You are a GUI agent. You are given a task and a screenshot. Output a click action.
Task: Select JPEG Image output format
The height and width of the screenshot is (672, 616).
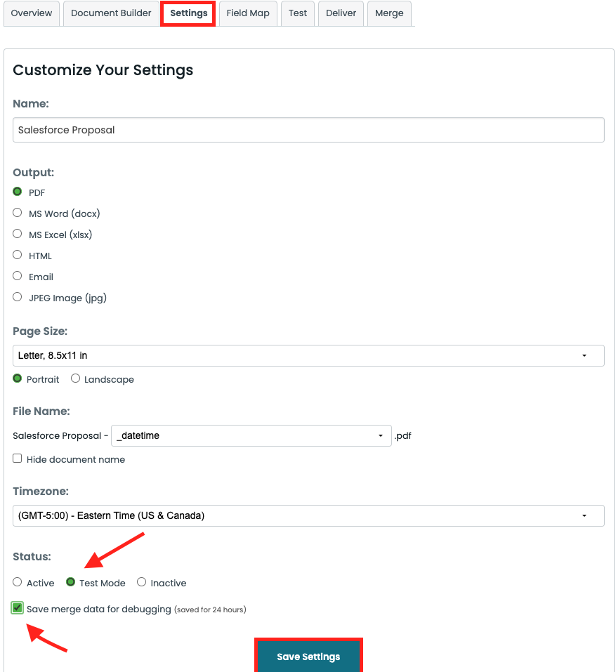(17, 296)
